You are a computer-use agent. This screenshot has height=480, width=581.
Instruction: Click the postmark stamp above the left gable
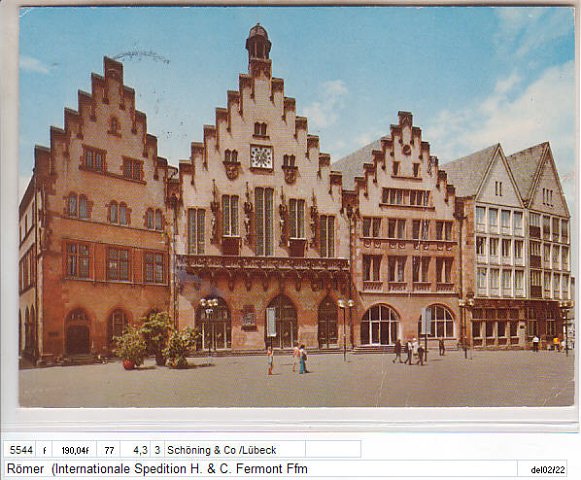pyautogui.click(x=141, y=56)
